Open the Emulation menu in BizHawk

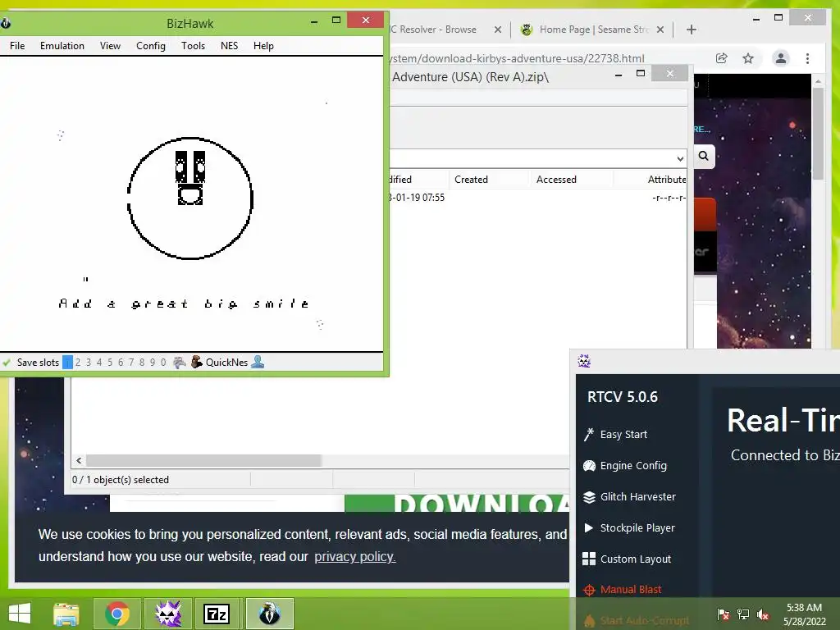coord(62,46)
